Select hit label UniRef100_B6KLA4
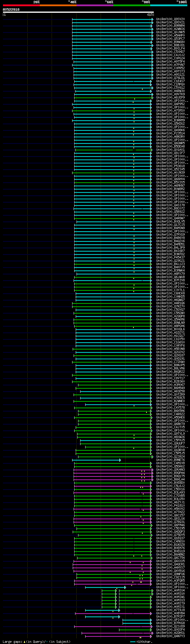The height and width of the screenshot is (644, 190). tap(170, 480)
